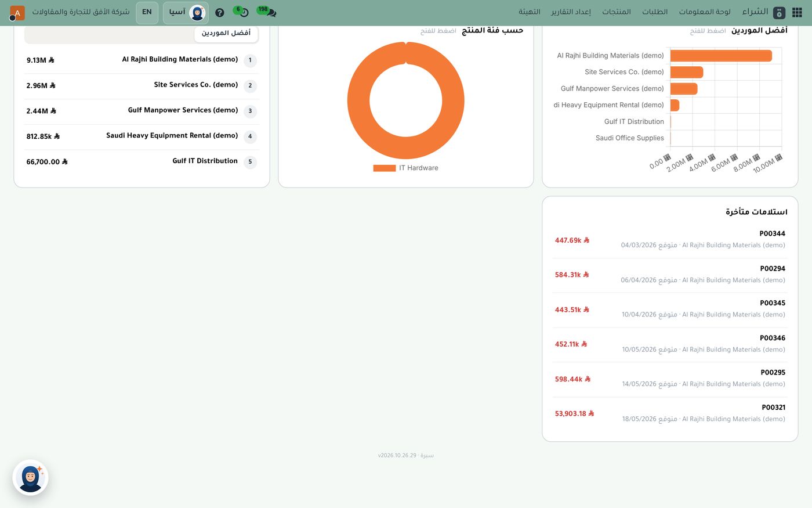Toggle the IT Hardware legend swatch
Viewport: 812px width, 508px height.
384,168
